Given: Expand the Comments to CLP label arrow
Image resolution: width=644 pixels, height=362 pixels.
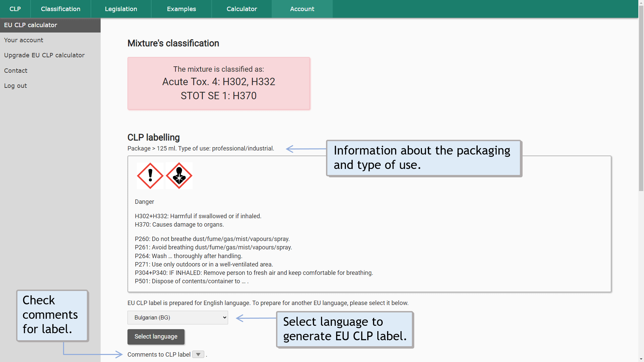Looking at the screenshot, I should pos(198,355).
